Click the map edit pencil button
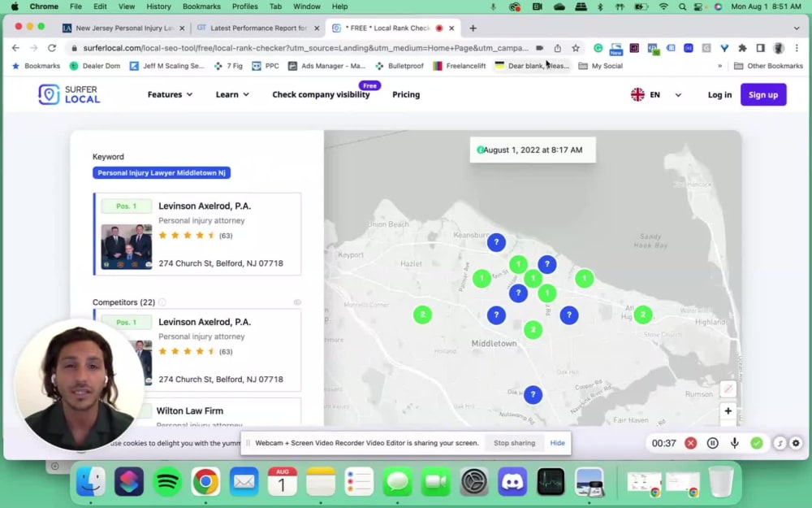Image resolution: width=812 pixels, height=508 pixels. click(728, 389)
